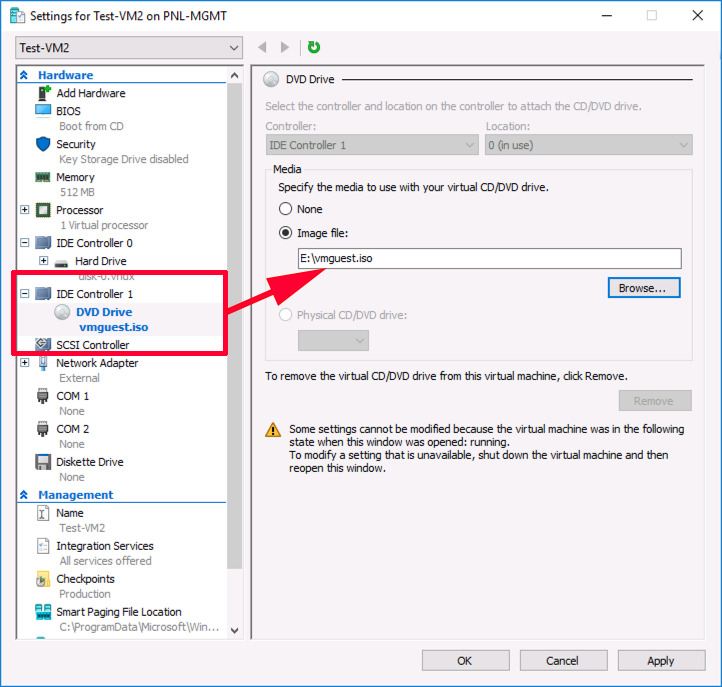The width and height of the screenshot is (722, 687).
Task: Select Checkpoints tree item
Action: point(85,579)
